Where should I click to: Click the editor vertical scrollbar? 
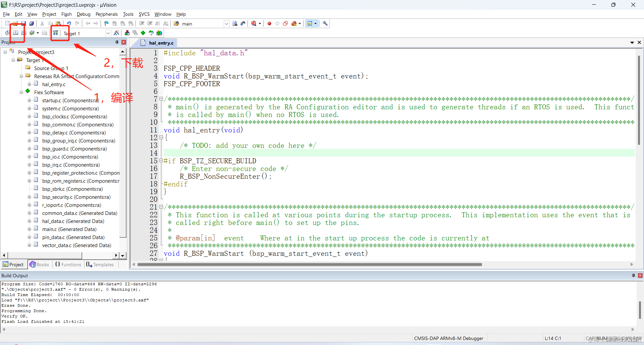[x=639, y=101]
